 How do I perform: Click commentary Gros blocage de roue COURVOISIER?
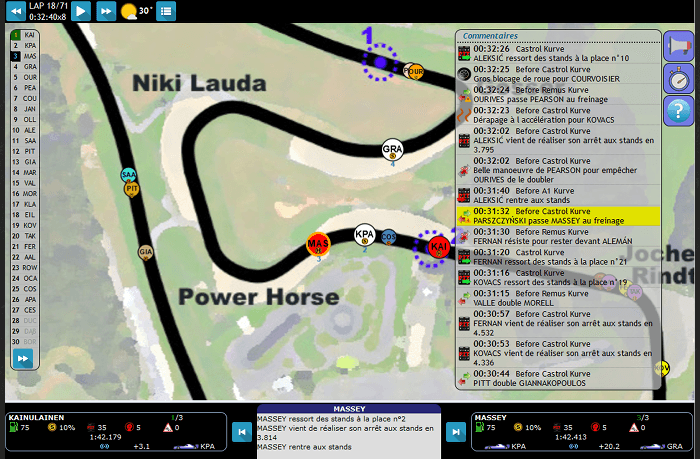pos(558,74)
